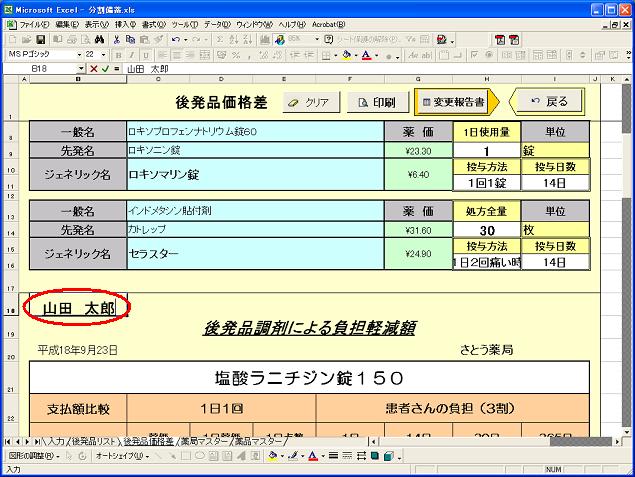Switch to 薬局マスター sheet tab
Screen dimensions: 635x477
pos(206,441)
